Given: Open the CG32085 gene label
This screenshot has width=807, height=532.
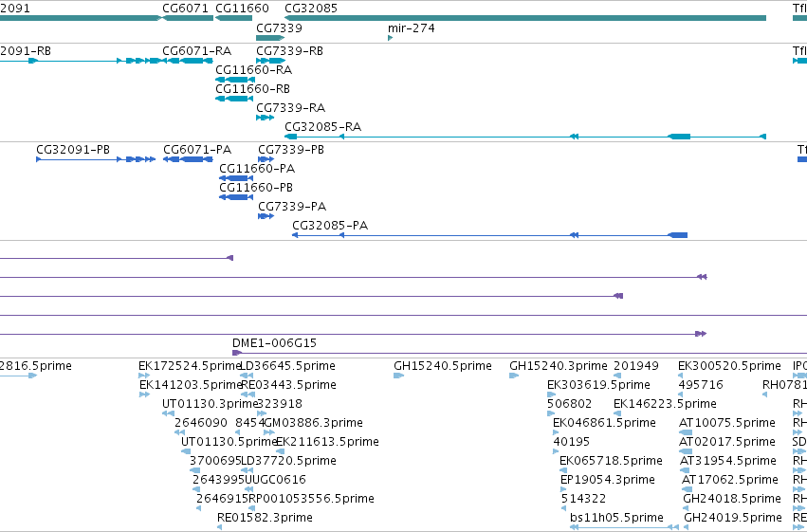Looking at the screenshot, I should tap(311, 9).
